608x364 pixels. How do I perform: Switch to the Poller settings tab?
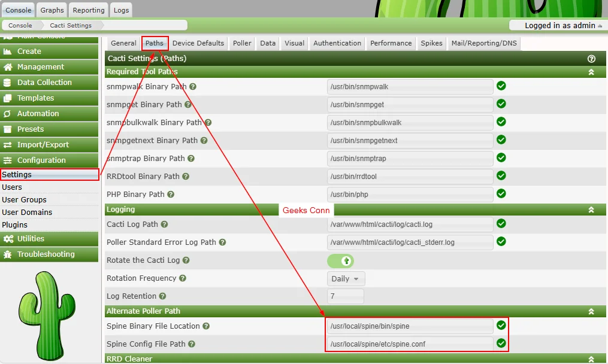click(242, 43)
